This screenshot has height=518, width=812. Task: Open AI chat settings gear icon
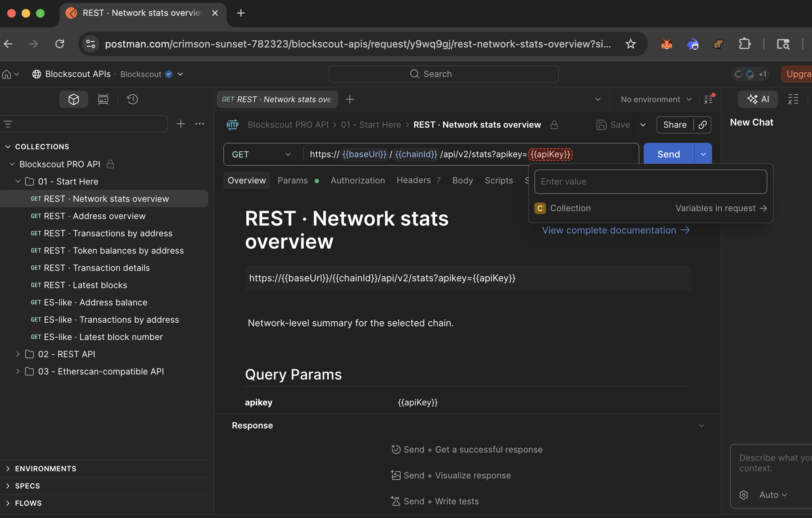pos(744,495)
